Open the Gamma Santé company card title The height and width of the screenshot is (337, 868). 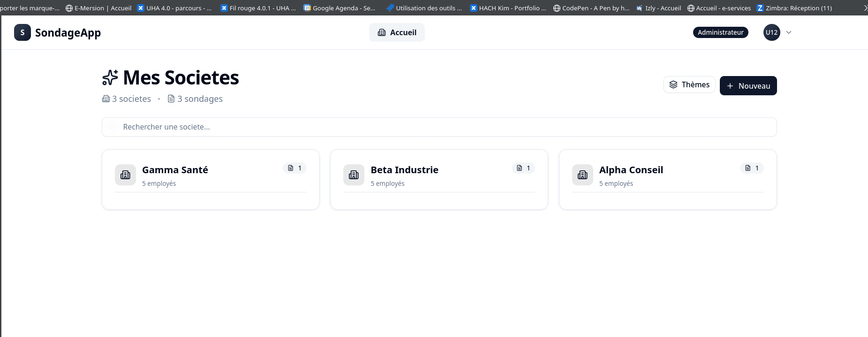click(175, 170)
